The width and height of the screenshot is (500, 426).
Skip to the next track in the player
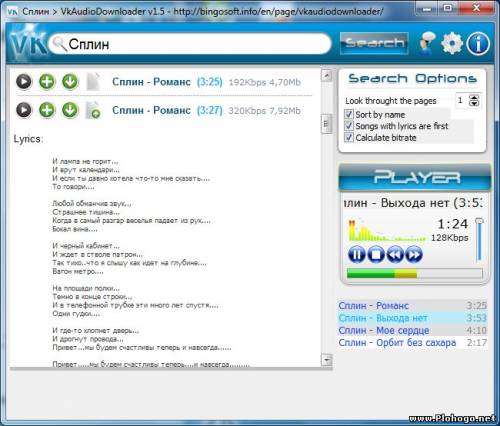point(414,254)
